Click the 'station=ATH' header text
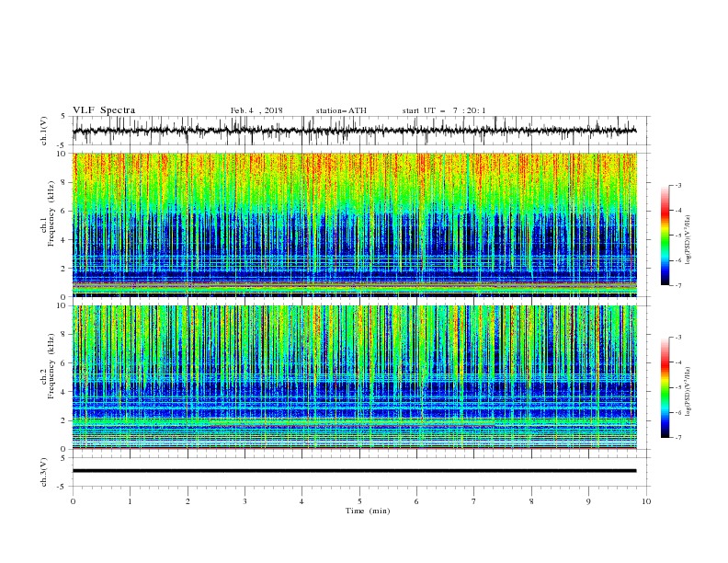 click(x=341, y=110)
